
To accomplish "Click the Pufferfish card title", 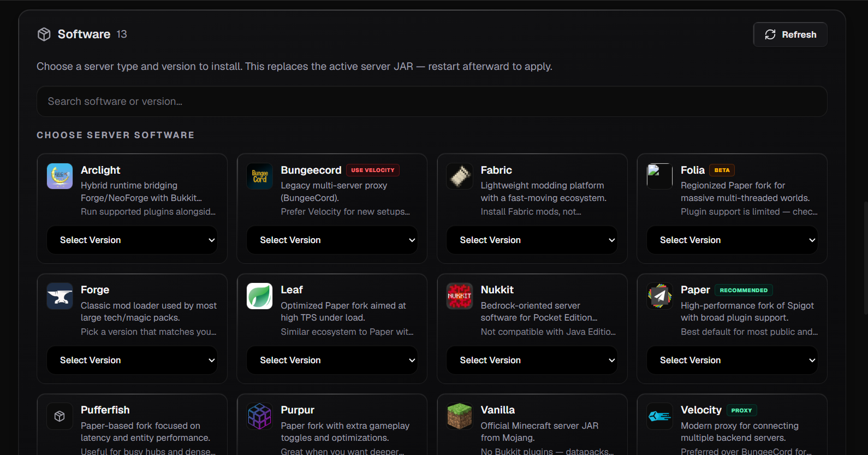I will click(x=105, y=410).
